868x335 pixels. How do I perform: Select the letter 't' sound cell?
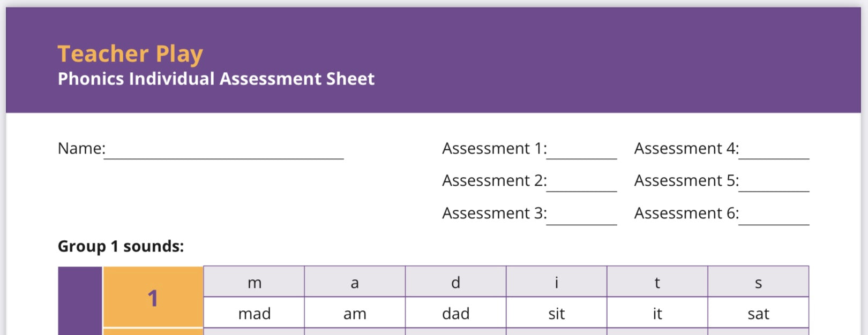(x=657, y=282)
